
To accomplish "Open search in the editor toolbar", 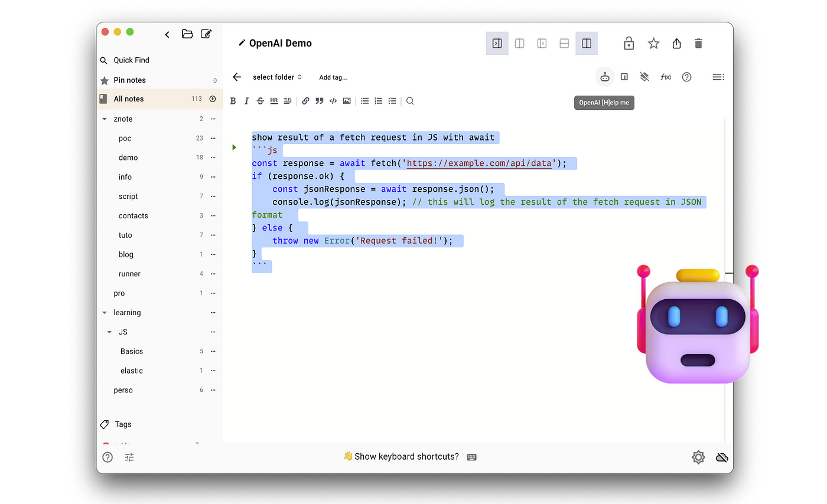I will click(x=410, y=101).
